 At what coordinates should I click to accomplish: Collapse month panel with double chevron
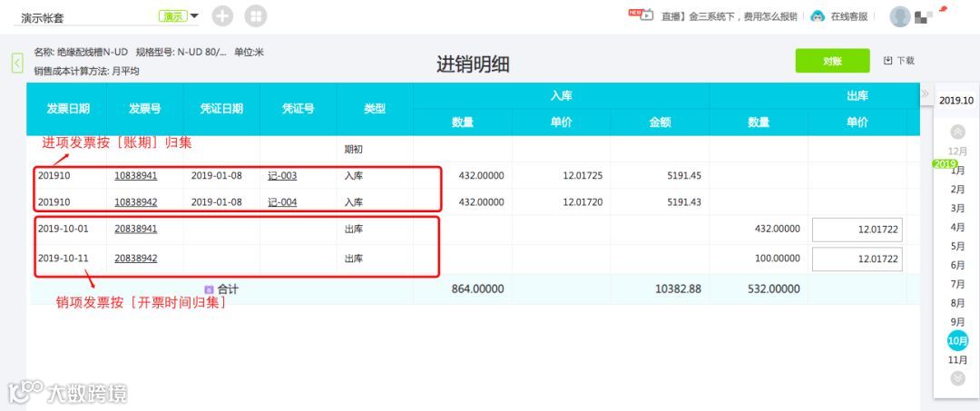pyautogui.click(x=925, y=93)
